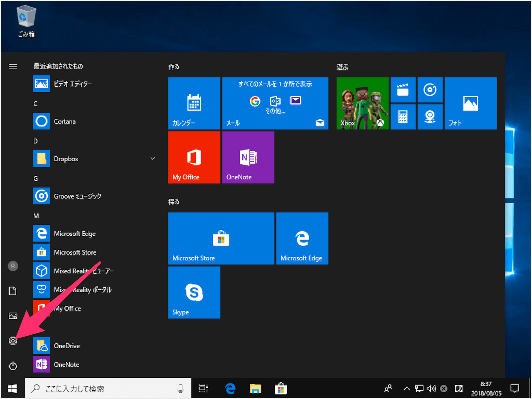Open Task View on the taskbar
This screenshot has height=399, width=532.
pos(204,389)
